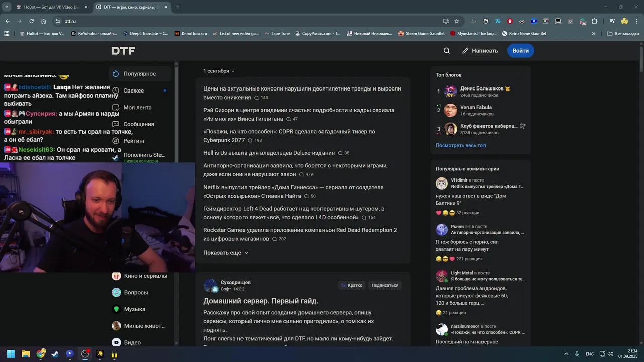The image size is (644, 362).
Task: Click the browser home button
Action: tap(44, 21)
